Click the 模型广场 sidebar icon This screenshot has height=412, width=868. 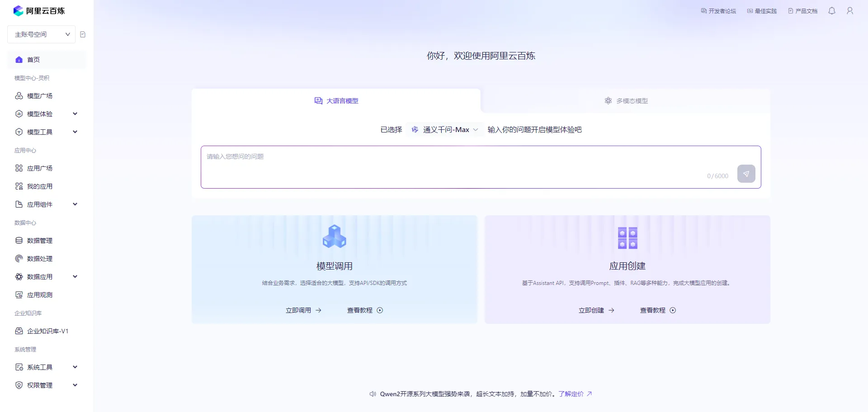pyautogui.click(x=19, y=96)
